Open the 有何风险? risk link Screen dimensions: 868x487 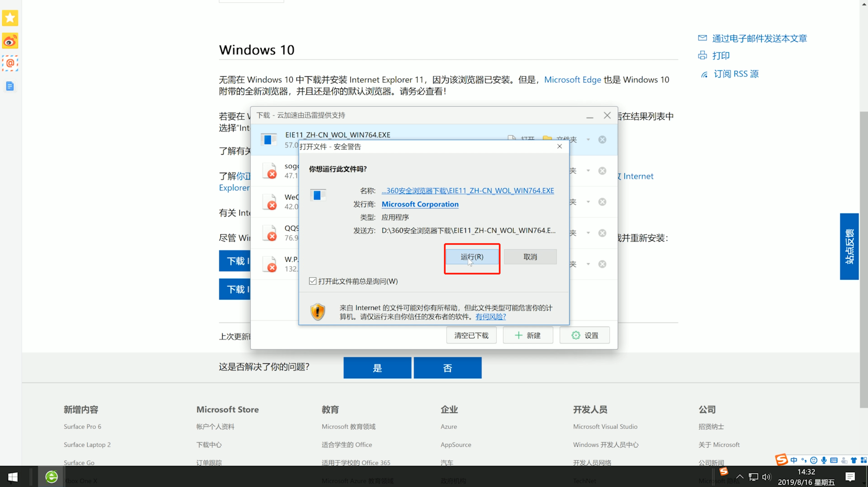coord(491,317)
